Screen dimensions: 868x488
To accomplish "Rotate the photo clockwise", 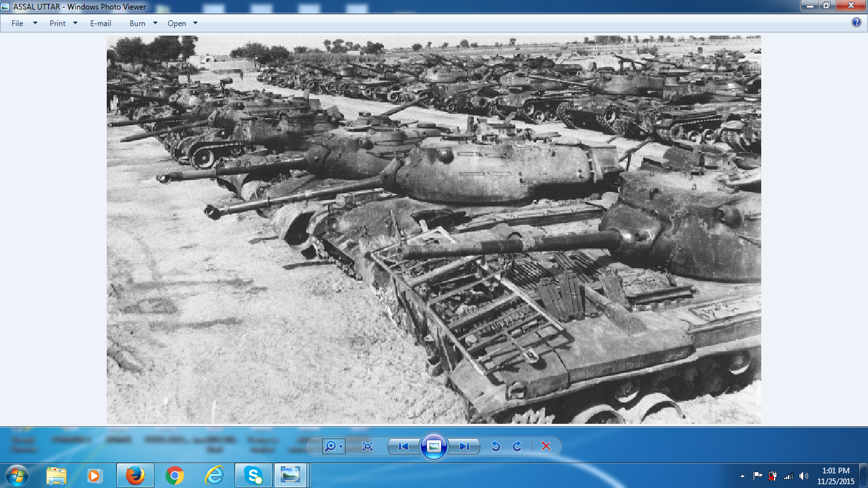I will tap(517, 447).
